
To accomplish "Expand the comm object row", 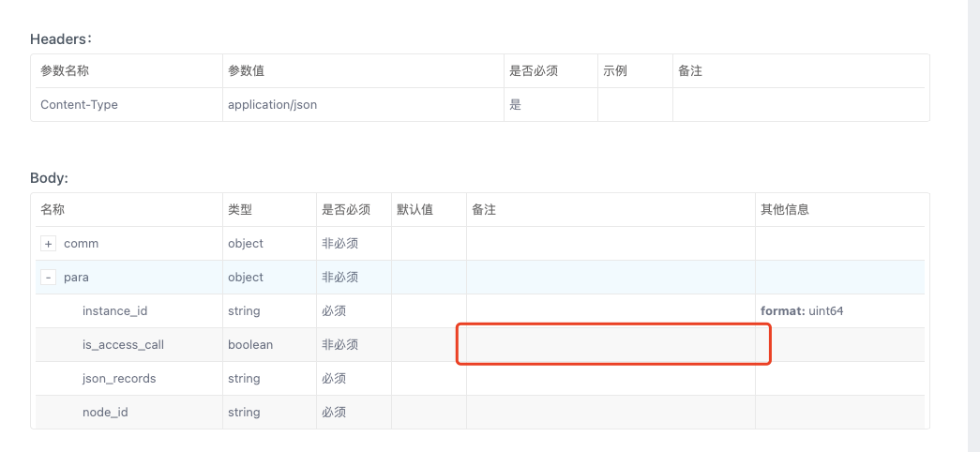I will [49, 244].
